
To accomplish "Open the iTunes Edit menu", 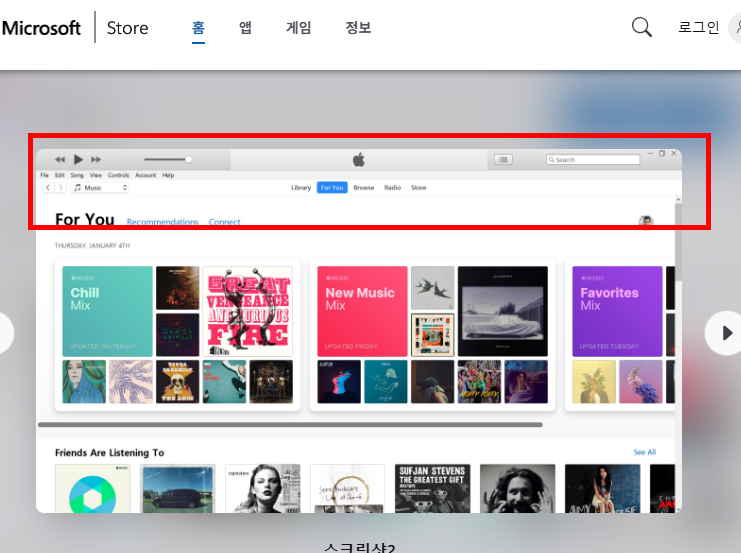I will 60,175.
